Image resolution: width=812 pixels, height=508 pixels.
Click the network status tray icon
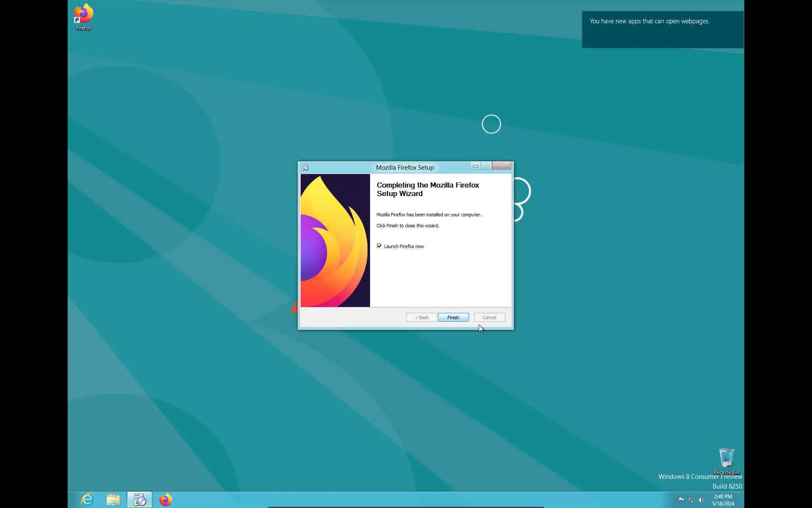(x=691, y=500)
